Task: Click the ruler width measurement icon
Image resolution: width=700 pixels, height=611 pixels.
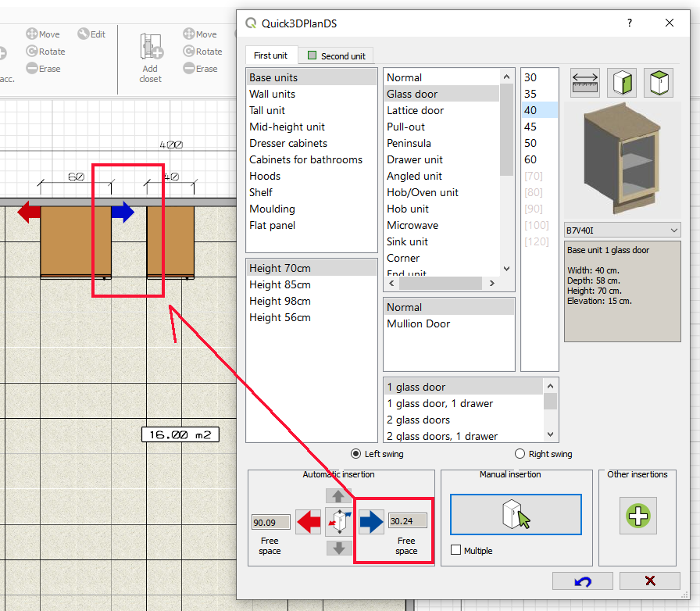Action: (585, 83)
